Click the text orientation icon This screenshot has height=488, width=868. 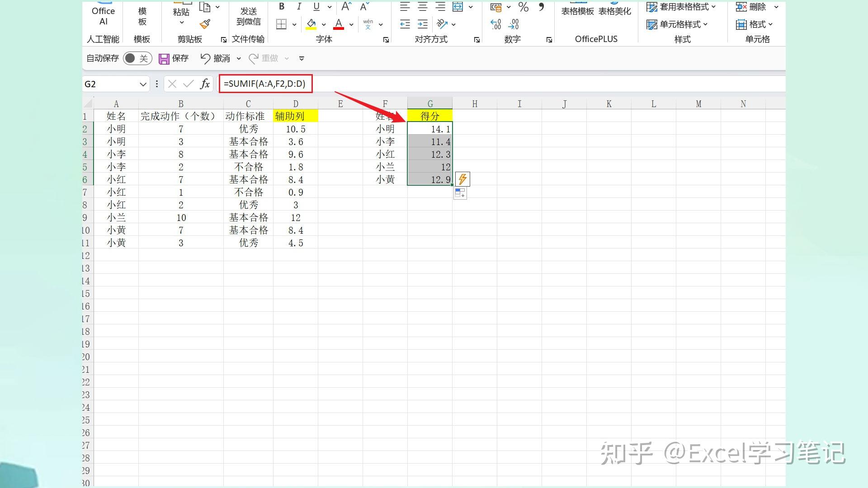click(x=442, y=24)
